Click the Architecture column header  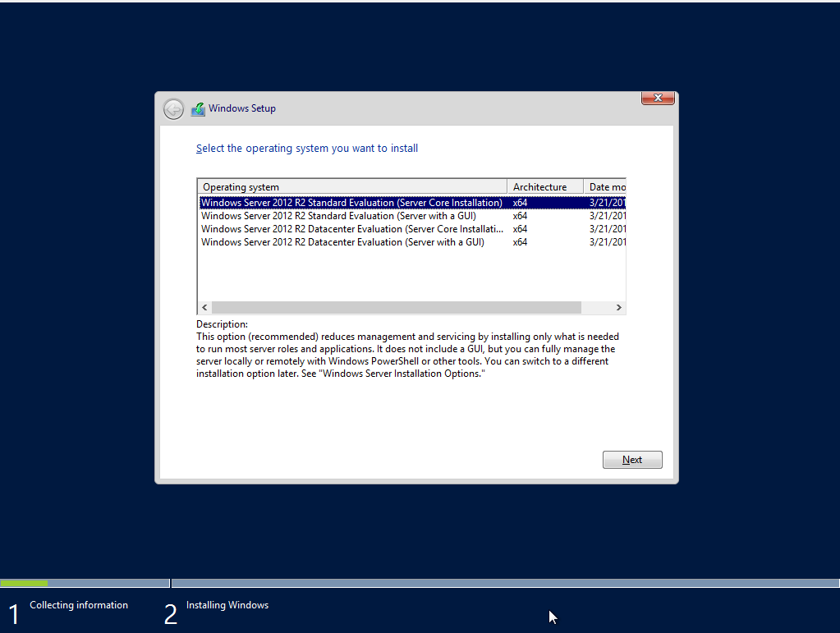[x=545, y=187]
